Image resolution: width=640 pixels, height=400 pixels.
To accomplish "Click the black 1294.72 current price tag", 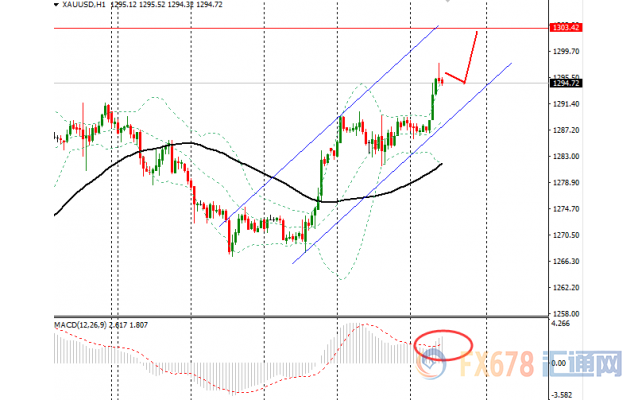I will click(x=566, y=83).
